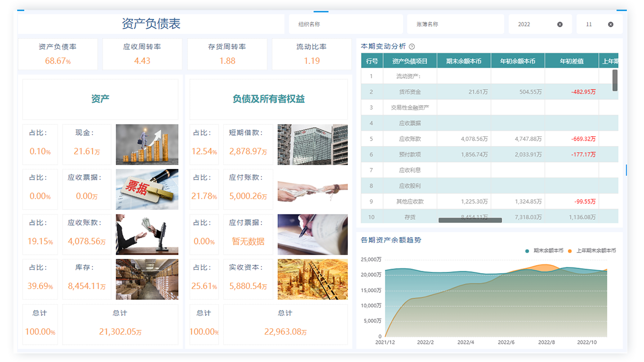Click the 组织名称 input field
Viewport: 644px width, 362px height.
coord(346,24)
